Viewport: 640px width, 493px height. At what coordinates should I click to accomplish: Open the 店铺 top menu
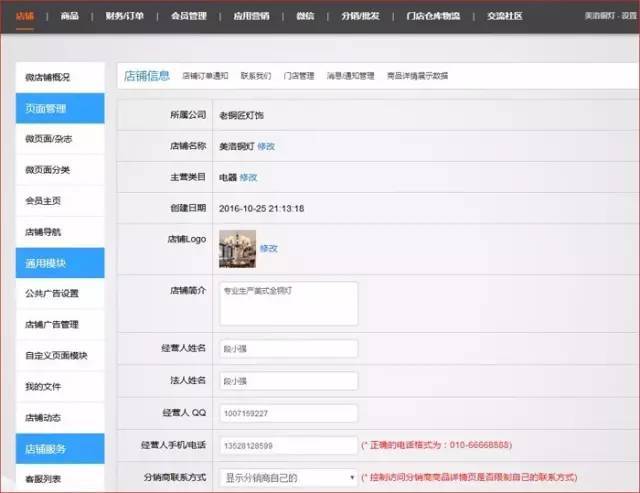point(25,16)
